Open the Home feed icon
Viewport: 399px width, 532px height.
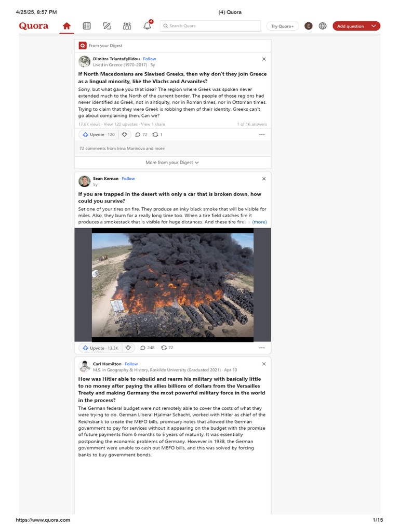(66, 26)
